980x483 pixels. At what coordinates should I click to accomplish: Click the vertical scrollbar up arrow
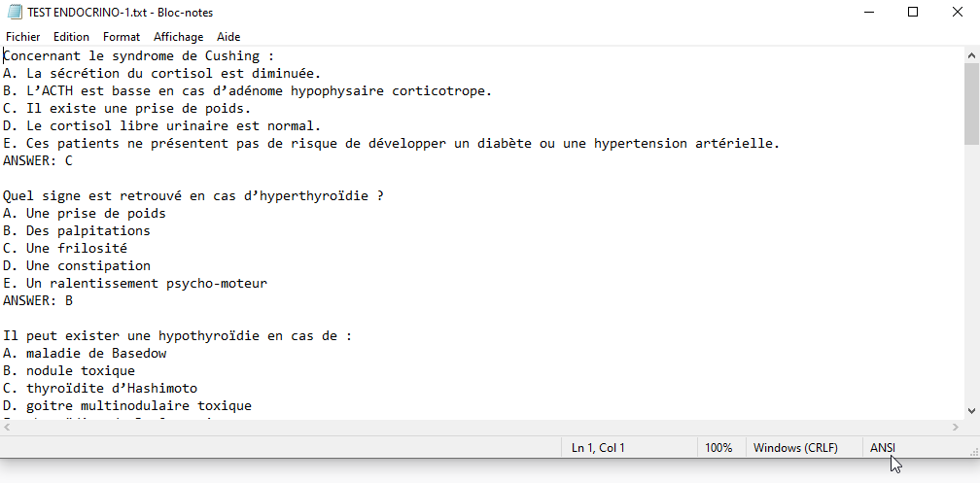(x=971, y=55)
